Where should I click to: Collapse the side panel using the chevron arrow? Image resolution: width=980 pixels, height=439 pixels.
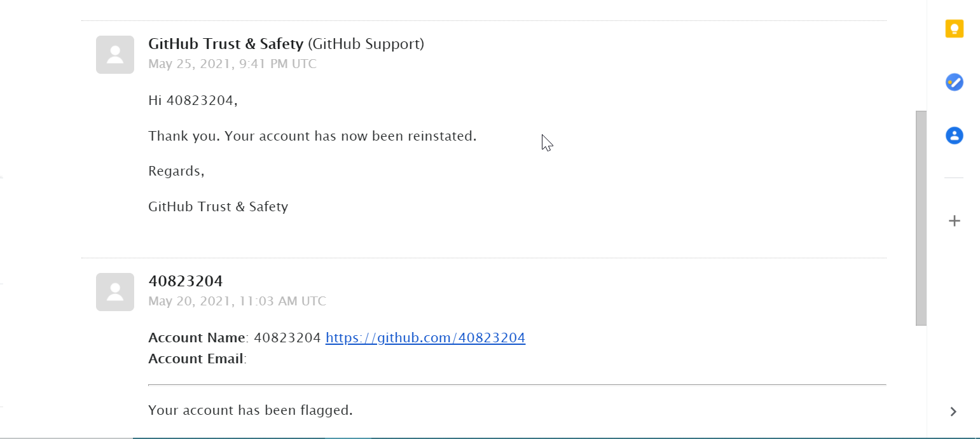coord(953,412)
